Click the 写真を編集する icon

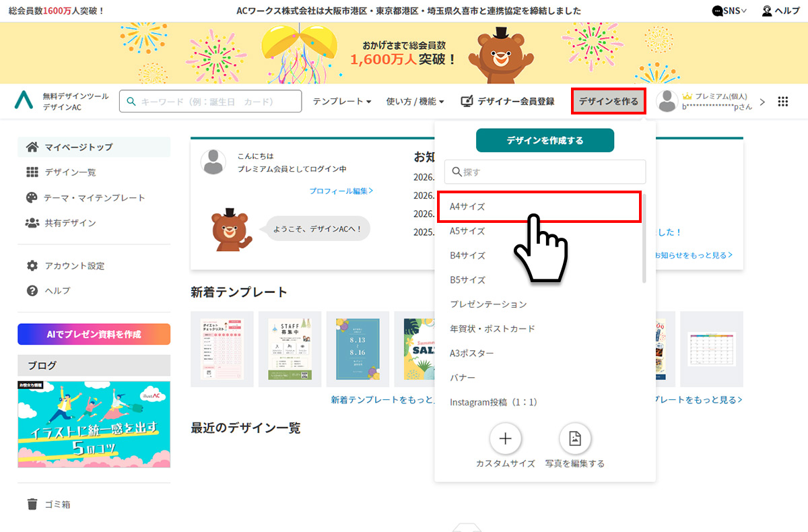coord(575,439)
